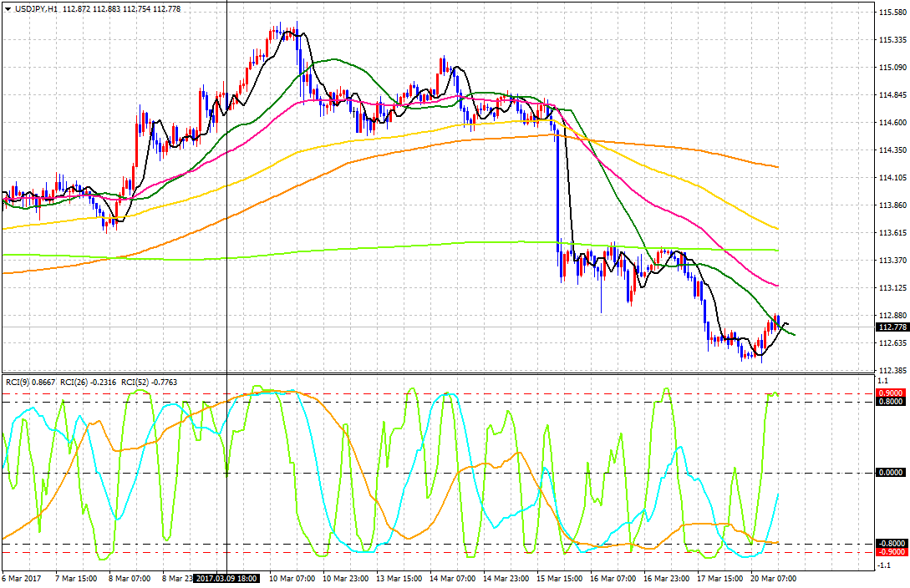Click the 6 Mar 2017 date label
The width and height of the screenshot is (910, 588).
point(21,578)
